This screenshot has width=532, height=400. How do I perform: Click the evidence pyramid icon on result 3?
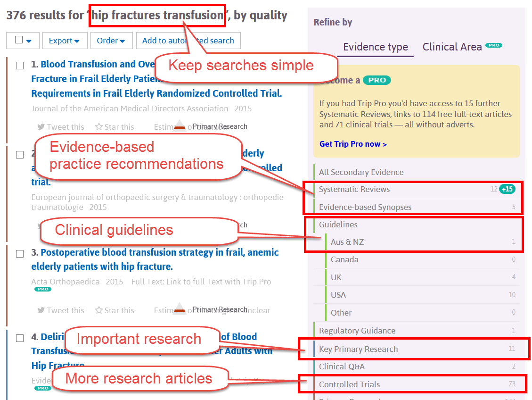(x=180, y=308)
